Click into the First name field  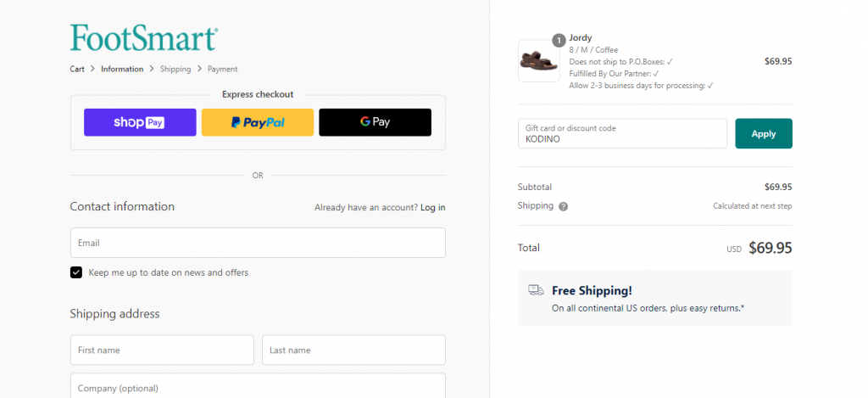point(162,350)
